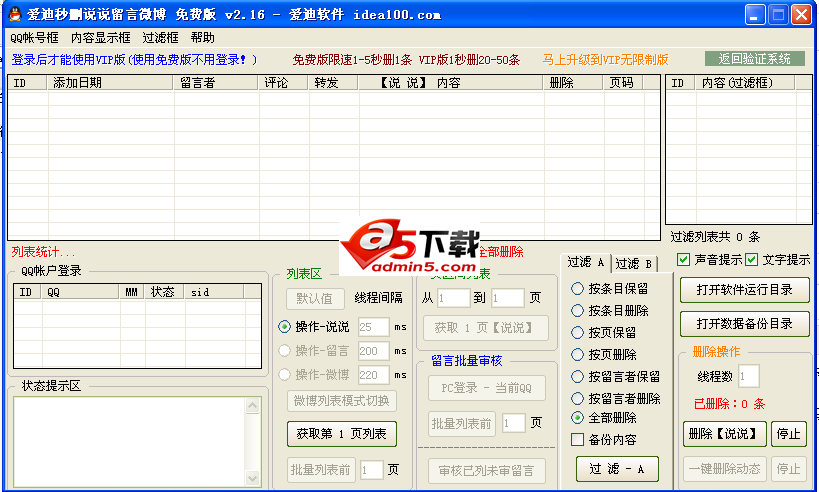Click the down arrow of status area scrollbar
The image size is (819, 492).
[x=252, y=477]
